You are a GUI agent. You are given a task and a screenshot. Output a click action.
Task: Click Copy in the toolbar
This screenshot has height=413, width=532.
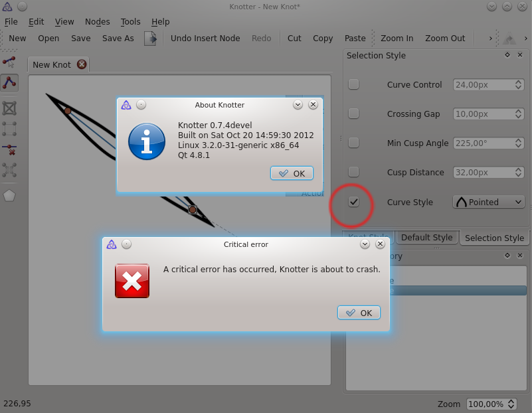point(323,39)
